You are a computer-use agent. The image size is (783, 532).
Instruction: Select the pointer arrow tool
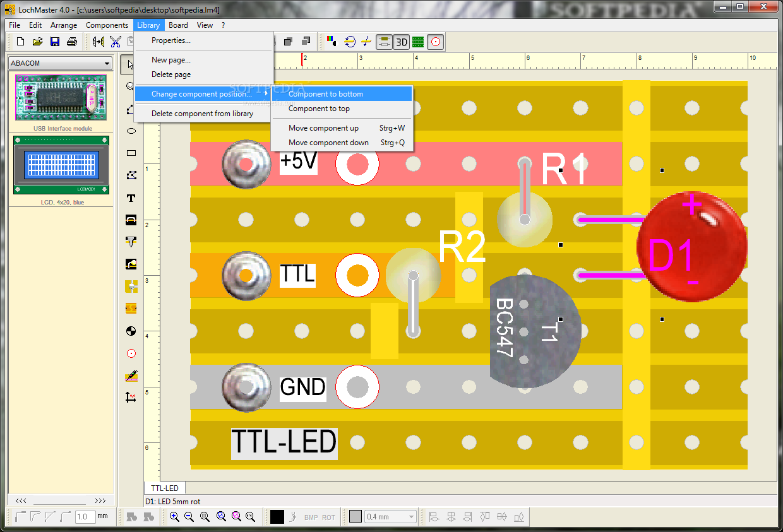[129, 65]
